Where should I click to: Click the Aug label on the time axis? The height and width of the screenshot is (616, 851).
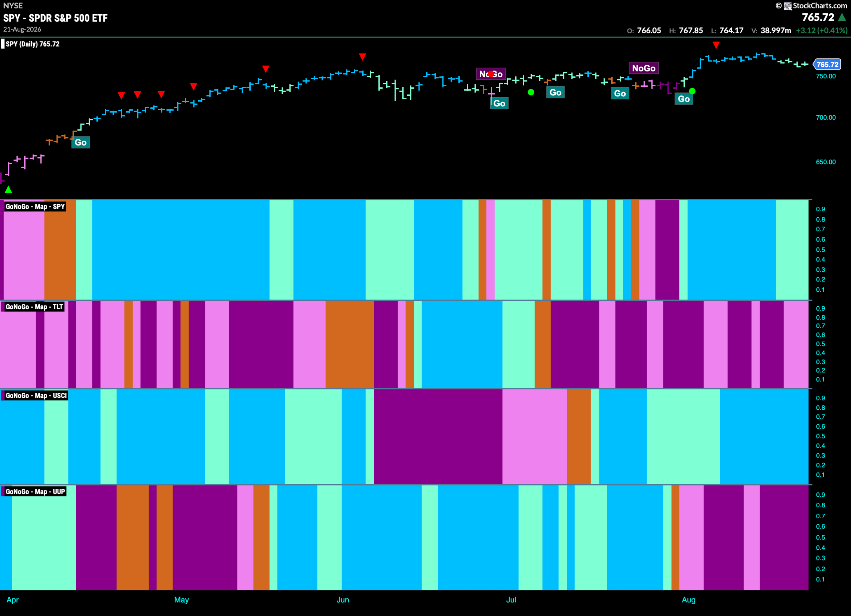pos(688,600)
